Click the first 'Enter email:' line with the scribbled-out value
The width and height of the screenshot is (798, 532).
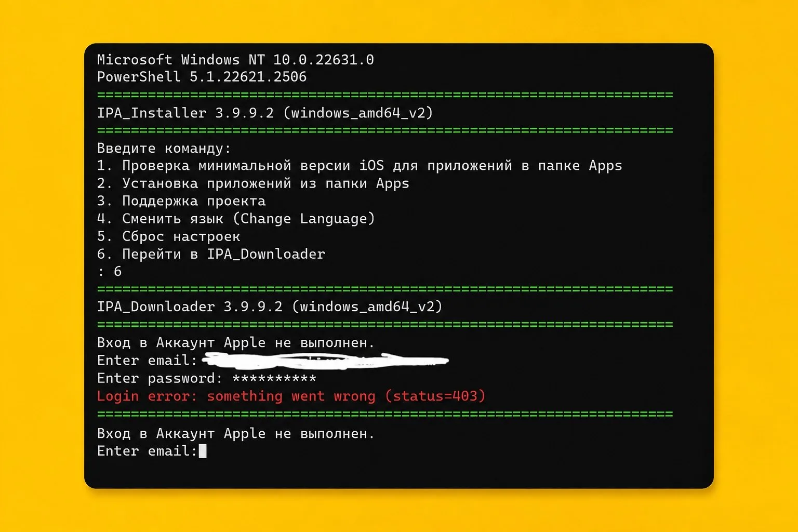pos(273,361)
